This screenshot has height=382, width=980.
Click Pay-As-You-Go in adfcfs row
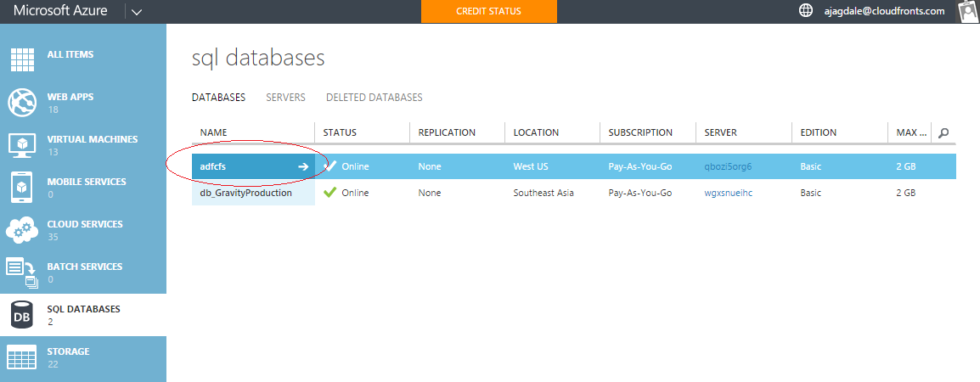click(640, 166)
